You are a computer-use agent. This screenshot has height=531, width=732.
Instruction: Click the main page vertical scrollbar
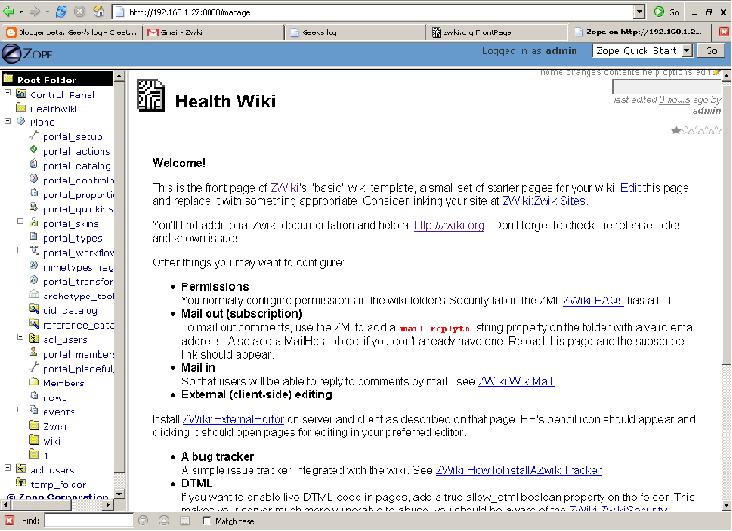(726, 290)
